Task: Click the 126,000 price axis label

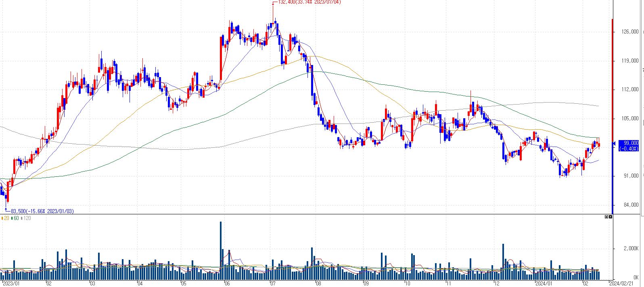Action: click(x=631, y=31)
